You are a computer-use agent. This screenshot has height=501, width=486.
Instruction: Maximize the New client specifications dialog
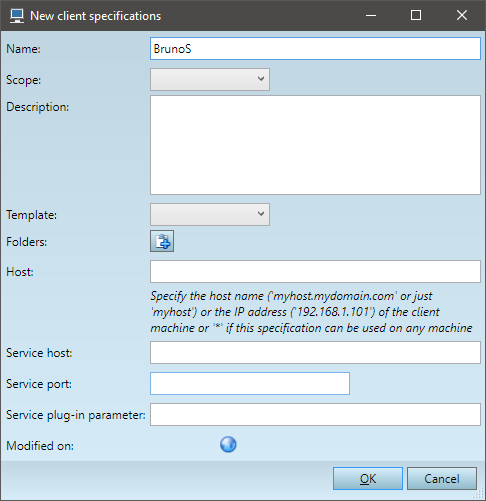416,15
